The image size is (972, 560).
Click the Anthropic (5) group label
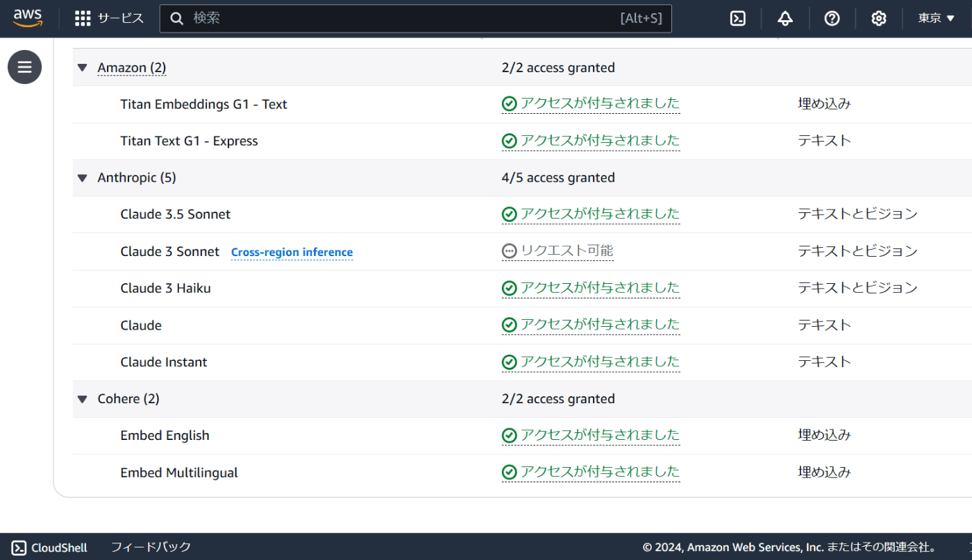137,178
